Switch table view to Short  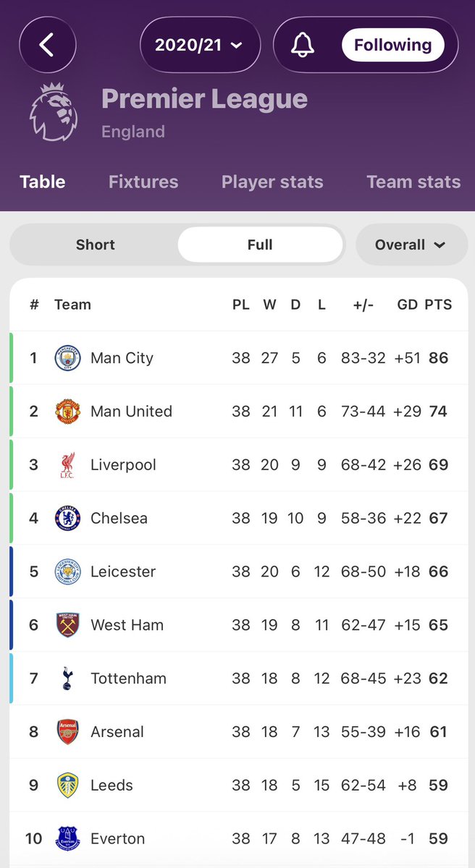[x=95, y=244]
